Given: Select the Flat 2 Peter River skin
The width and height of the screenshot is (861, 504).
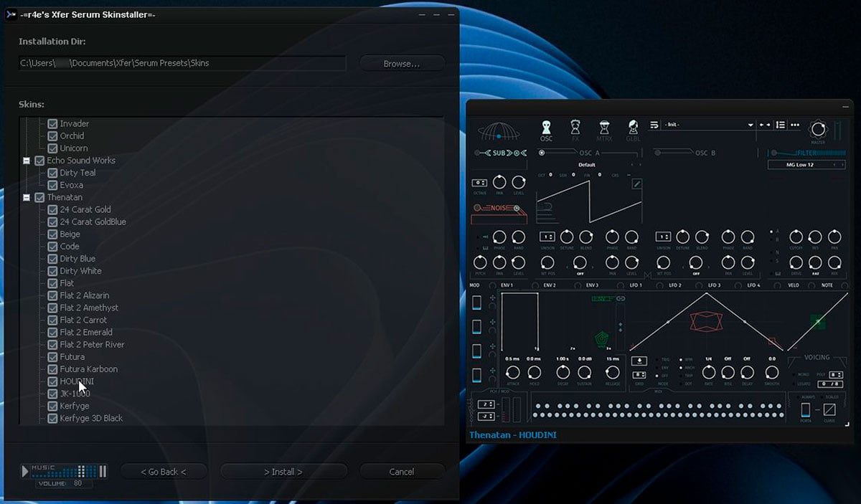Looking at the screenshot, I should point(92,345).
